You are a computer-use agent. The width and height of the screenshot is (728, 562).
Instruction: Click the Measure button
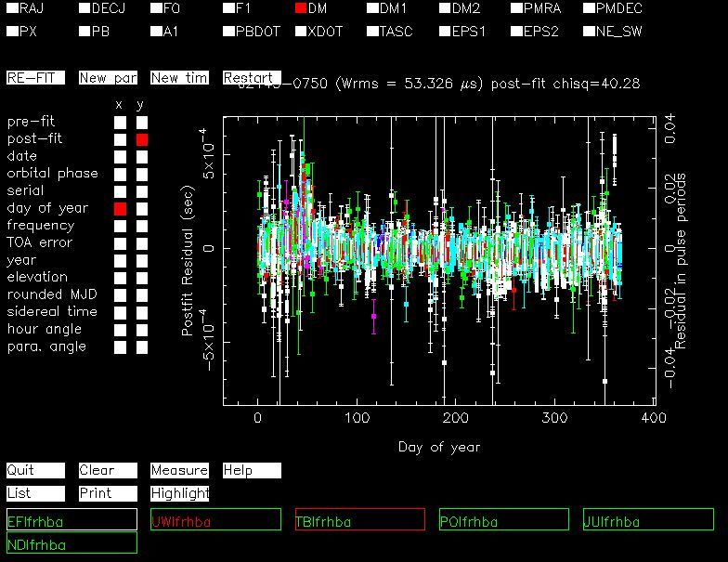click(179, 471)
